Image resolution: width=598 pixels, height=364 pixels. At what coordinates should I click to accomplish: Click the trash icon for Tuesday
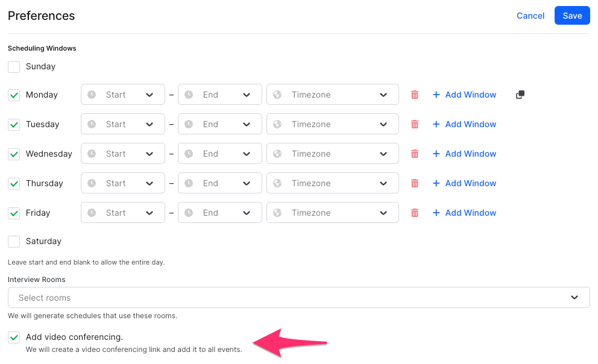[x=415, y=124]
